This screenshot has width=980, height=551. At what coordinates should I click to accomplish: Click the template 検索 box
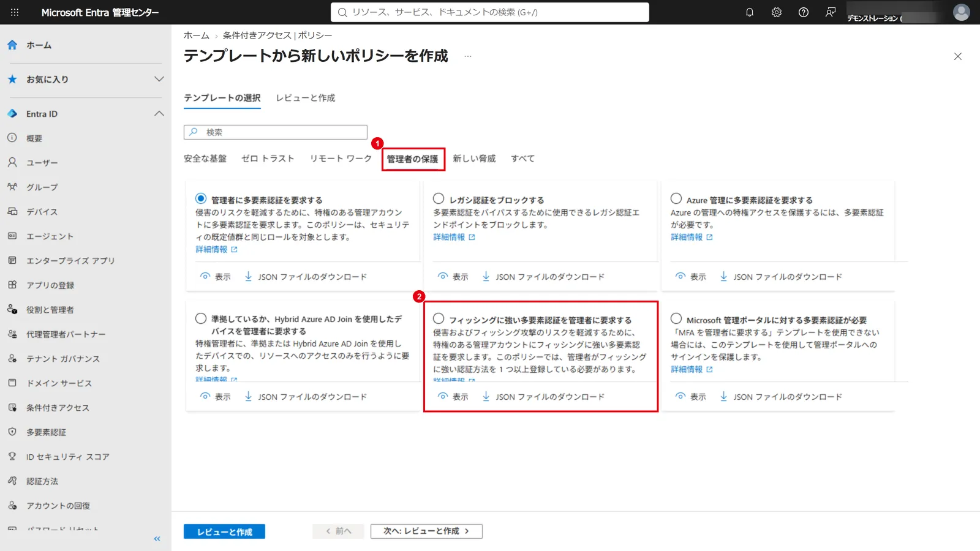point(276,132)
